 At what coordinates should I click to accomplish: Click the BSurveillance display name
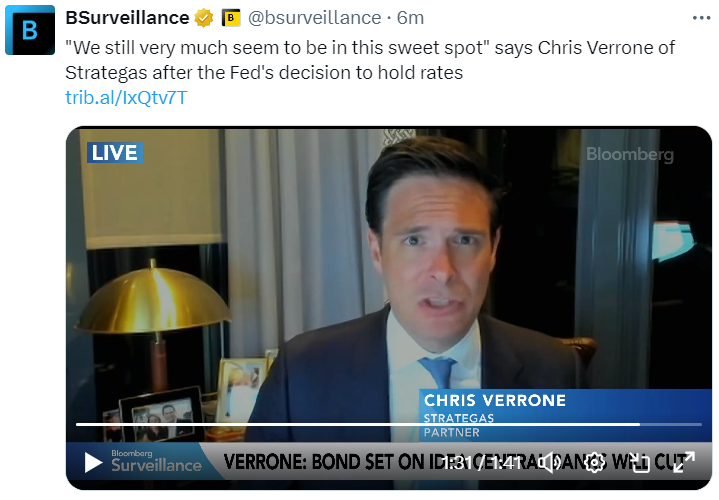coord(127,17)
